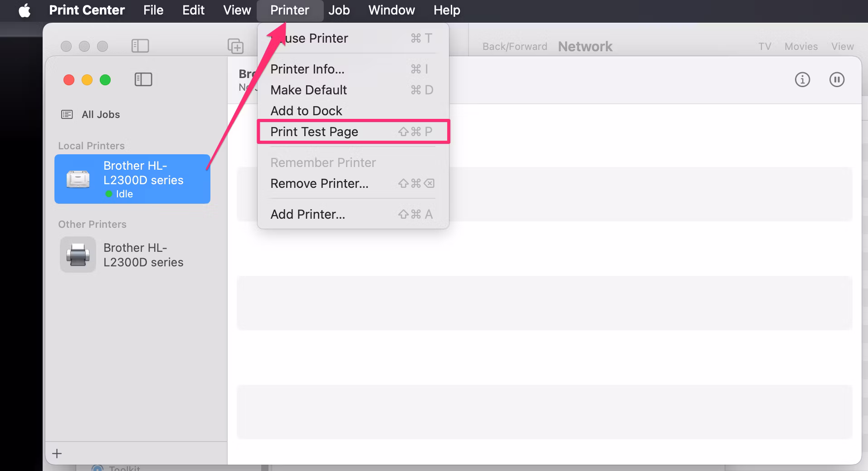Image resolution: width=868 pixels, height=471 pixels.
Task: Toggle sidebar in the background window
Action: click(x=140, y=46)
